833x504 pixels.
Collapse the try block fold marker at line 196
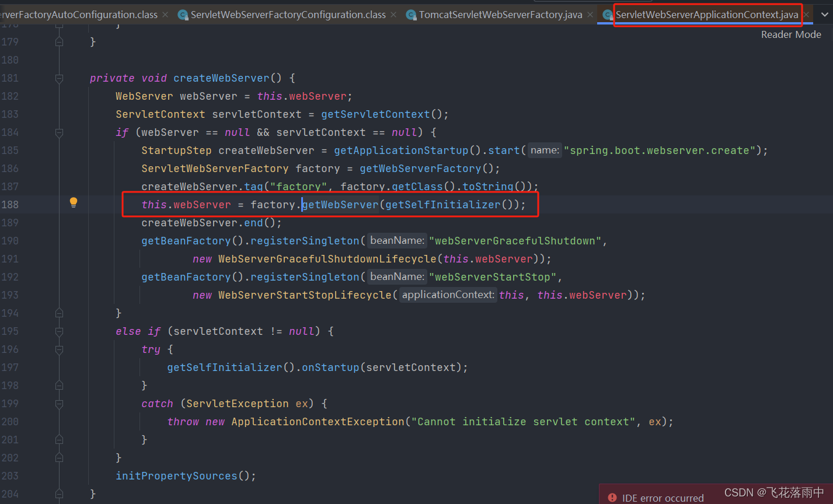tap(59, 349)
